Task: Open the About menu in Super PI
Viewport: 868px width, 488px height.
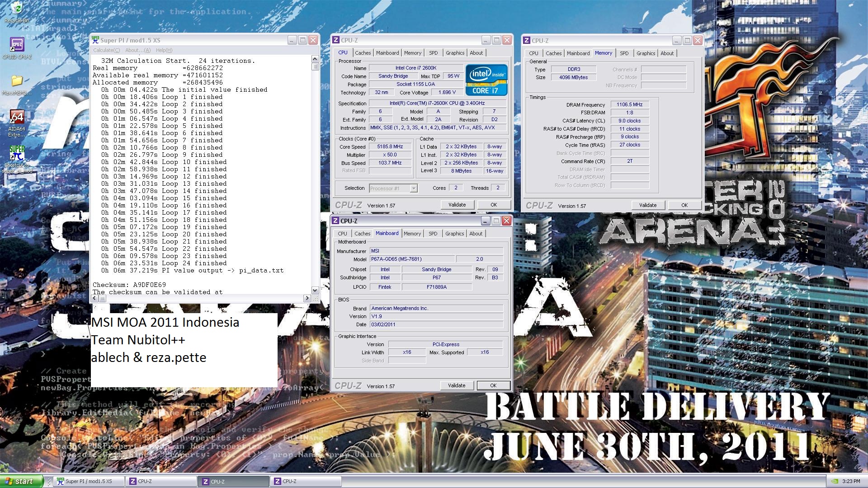Action: 137,50
